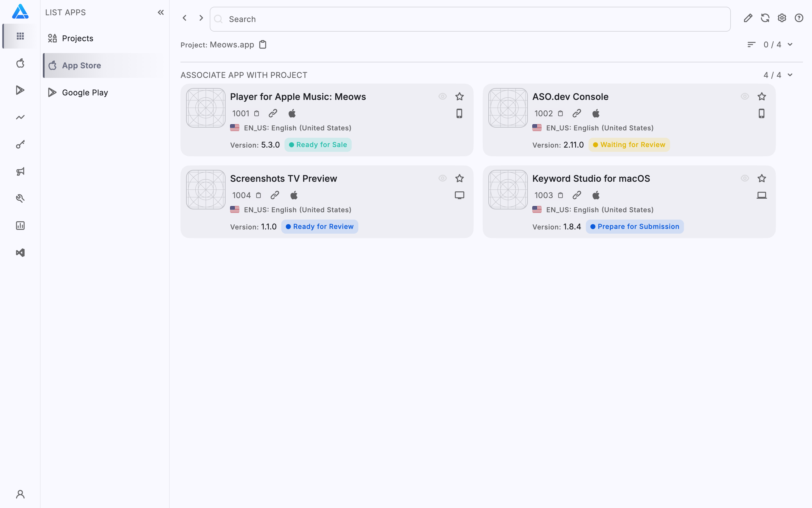Viewport: 812px width, 508px height.
Task: Open the sort options icon
Action: (x=751, y=45)
